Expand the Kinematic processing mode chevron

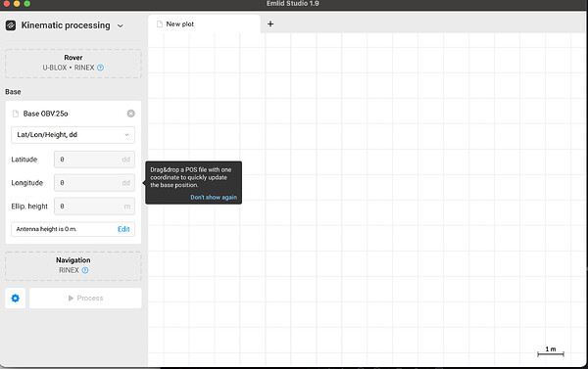(x=120, y=25)
